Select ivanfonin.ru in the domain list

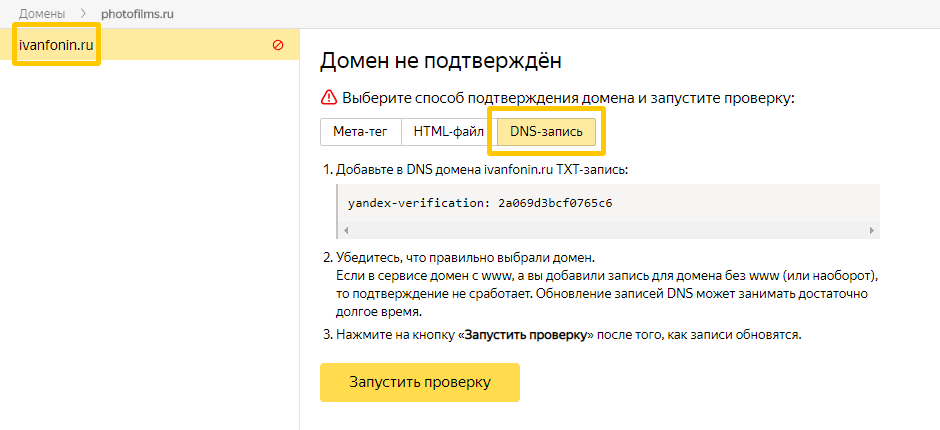pyautogui.click(x=149, y=45)
